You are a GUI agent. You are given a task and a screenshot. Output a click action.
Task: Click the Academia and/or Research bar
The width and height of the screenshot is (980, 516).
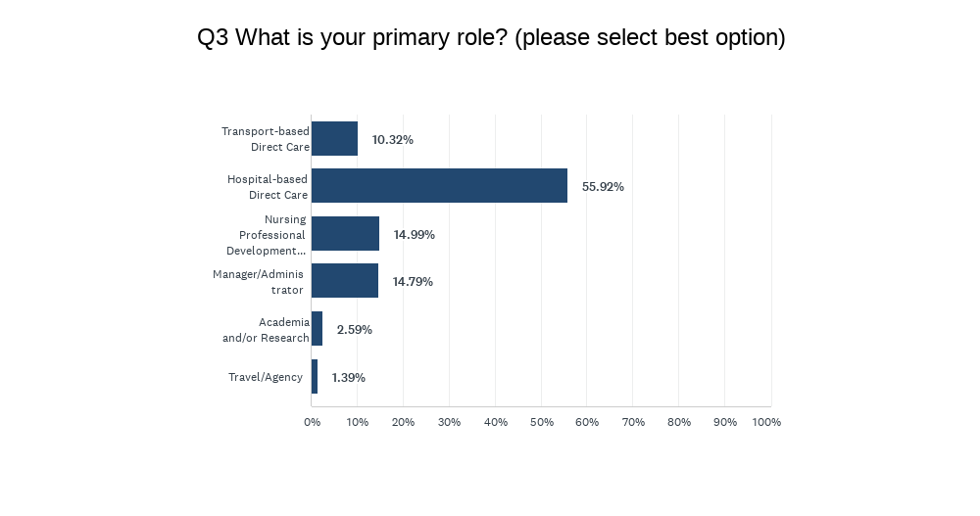pos(317,329)
